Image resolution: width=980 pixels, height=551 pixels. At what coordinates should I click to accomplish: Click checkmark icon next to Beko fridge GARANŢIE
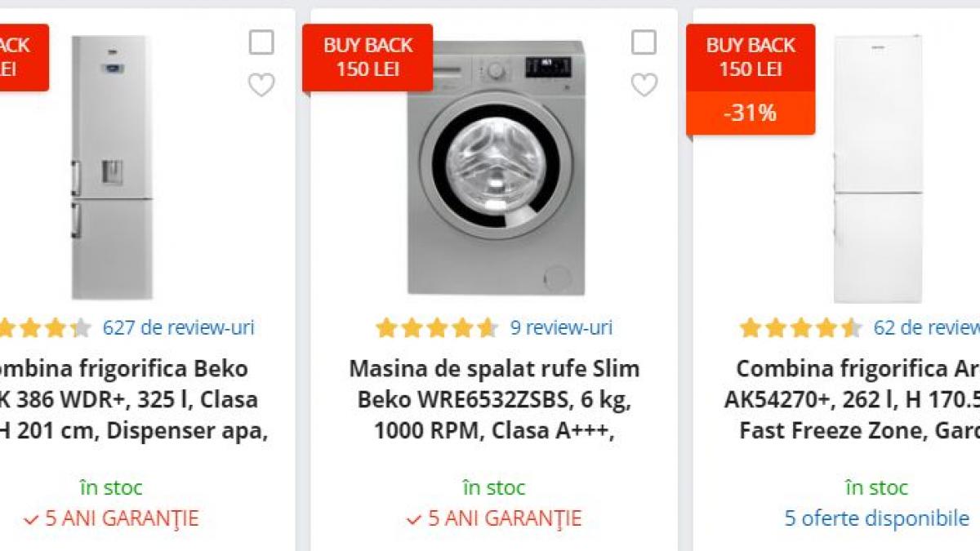pyautogui.click(x=31, y=518)
